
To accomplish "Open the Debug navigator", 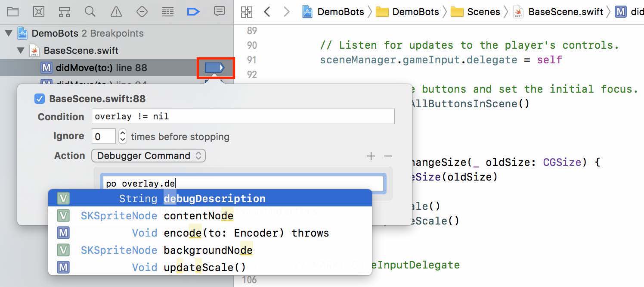I will click(x=168, y=12).
